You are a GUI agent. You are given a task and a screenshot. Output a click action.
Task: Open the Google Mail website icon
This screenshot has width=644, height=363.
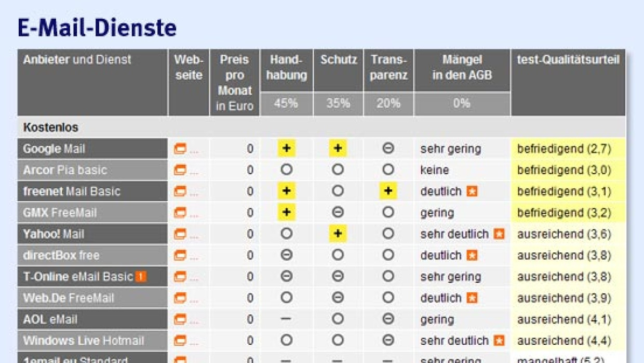click(x=180, y=149)
